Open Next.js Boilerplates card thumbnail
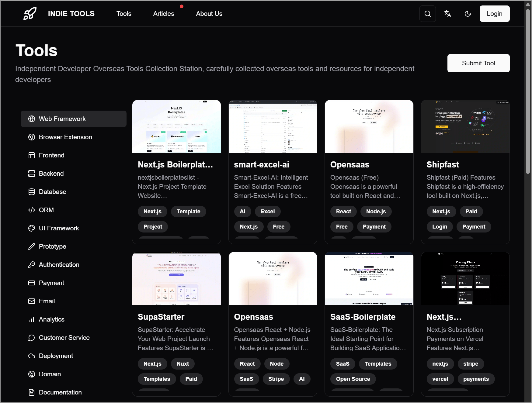Viewport: 532px width, 403px height. 176,126
